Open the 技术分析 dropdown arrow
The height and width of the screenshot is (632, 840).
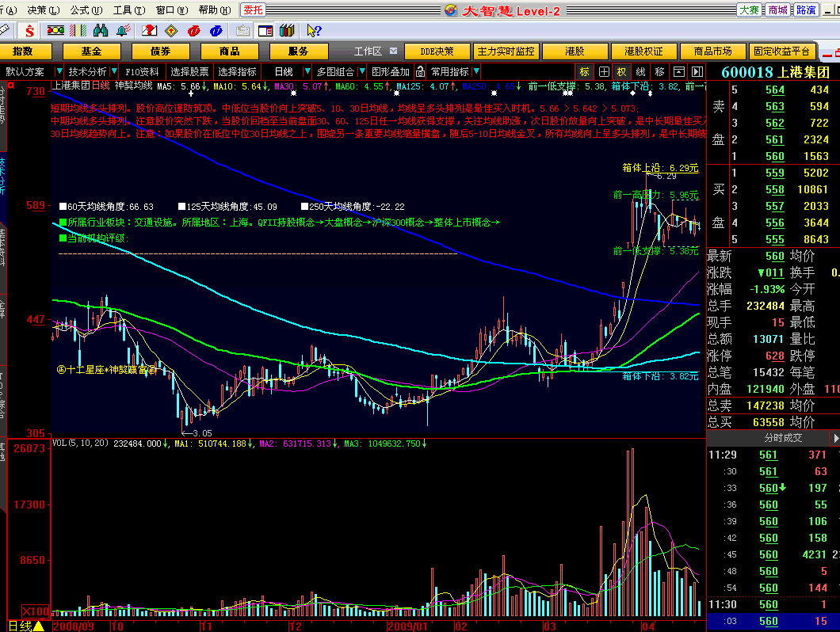click(x=114, y=71)
